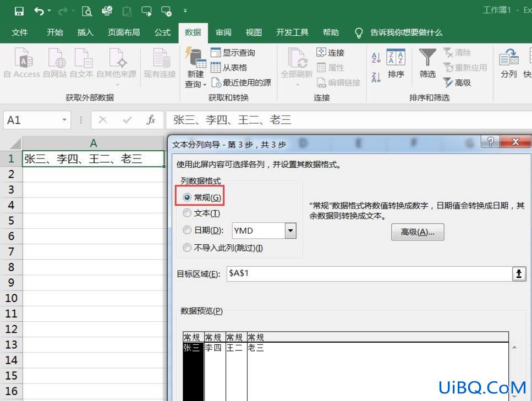Open the 文件 menu tab
The height and width of the screenshot is (401, 532).
(19, 32)
